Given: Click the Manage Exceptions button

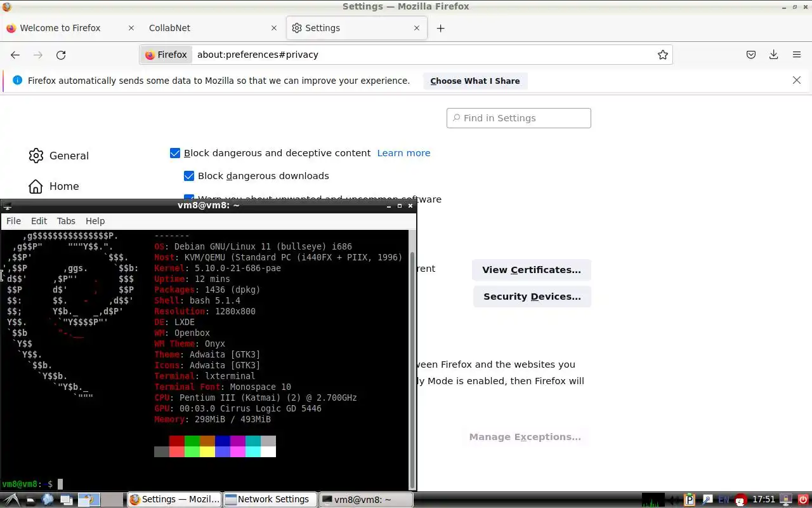Looking at the screenshot, I should click(525, 437).
